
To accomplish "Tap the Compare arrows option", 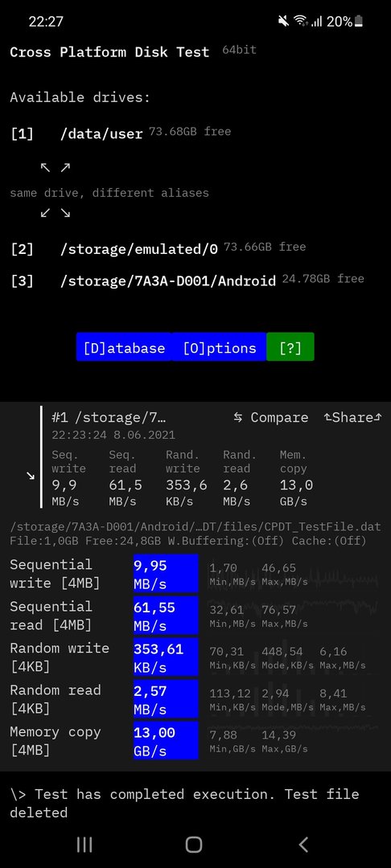I will pyautogui.click(x=271, y=417).
